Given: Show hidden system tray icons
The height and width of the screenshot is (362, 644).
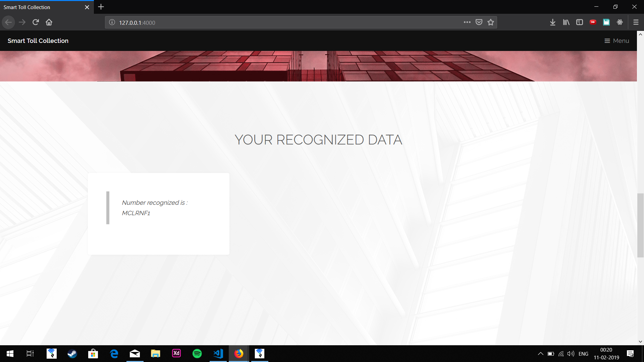Looking at the screenshot, I should pyautogui.click(x=540, y=354).
